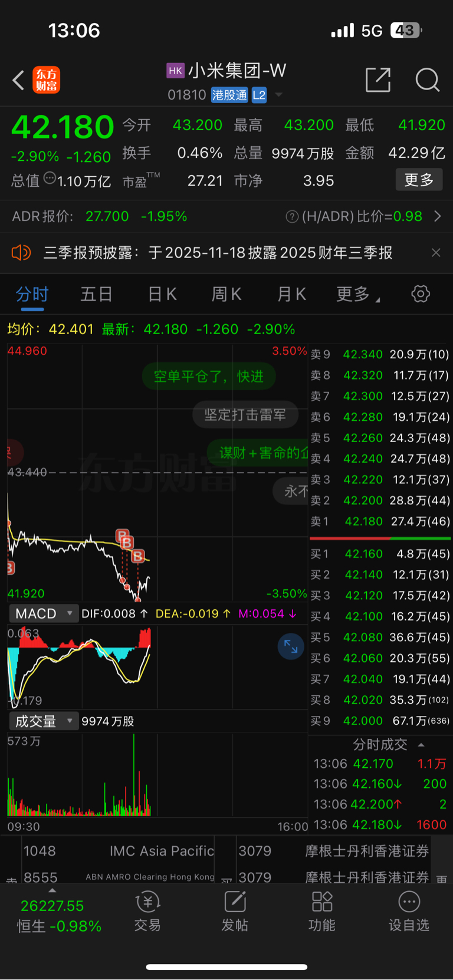Expand 更多 chart period menu

[358, 294]
